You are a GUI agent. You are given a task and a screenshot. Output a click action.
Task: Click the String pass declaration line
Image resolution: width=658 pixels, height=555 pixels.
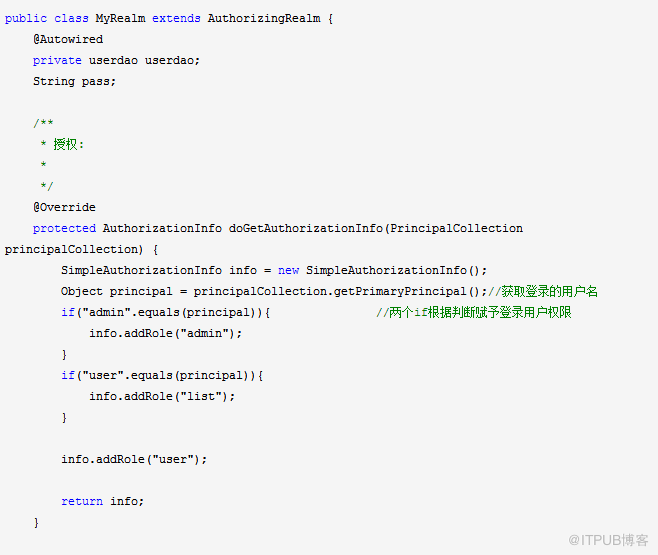(x=74, y=81)
